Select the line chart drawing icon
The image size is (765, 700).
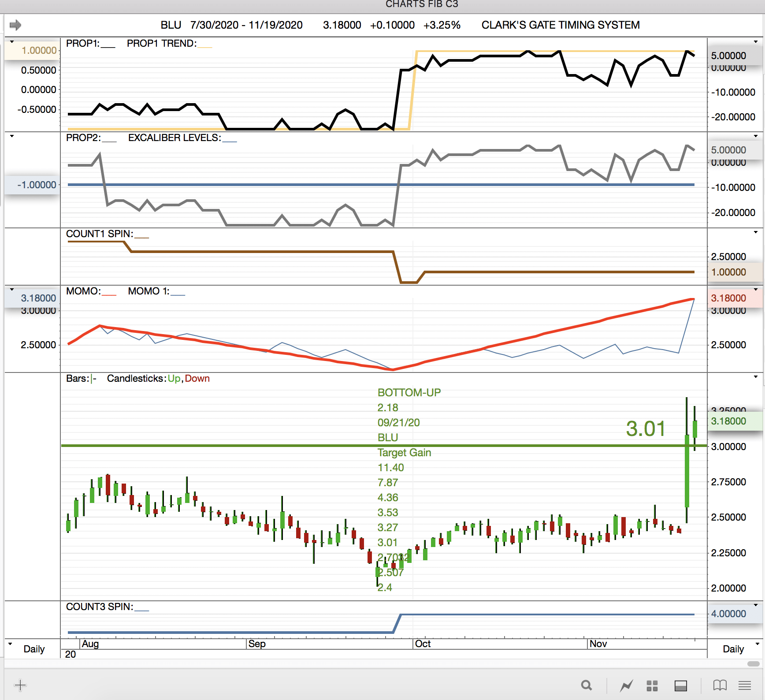point(626,685)
